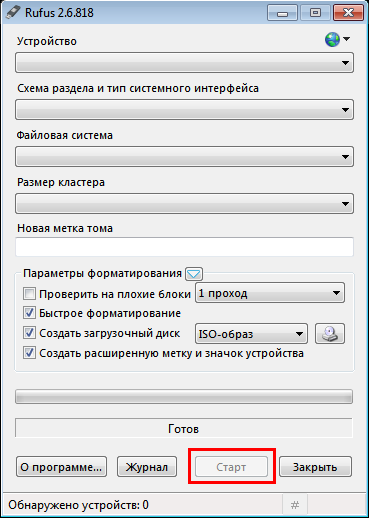The height and width of the screenshot is (518, 369).
Task: Click the О программе... button
Action: pyautogui.click(x=61, y=467)
